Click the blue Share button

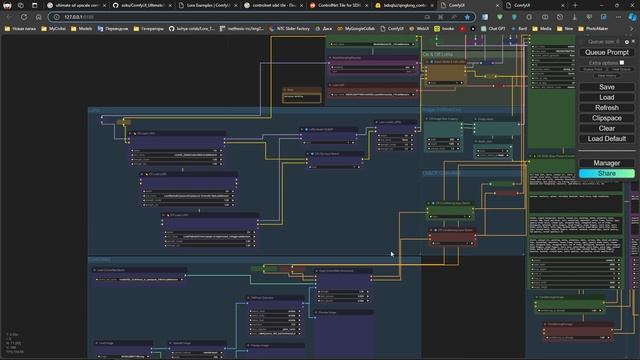tap(607, 173)
